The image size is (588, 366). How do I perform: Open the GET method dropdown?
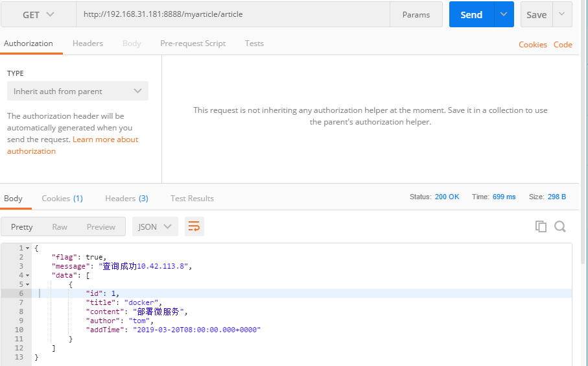tap(38, 14)
